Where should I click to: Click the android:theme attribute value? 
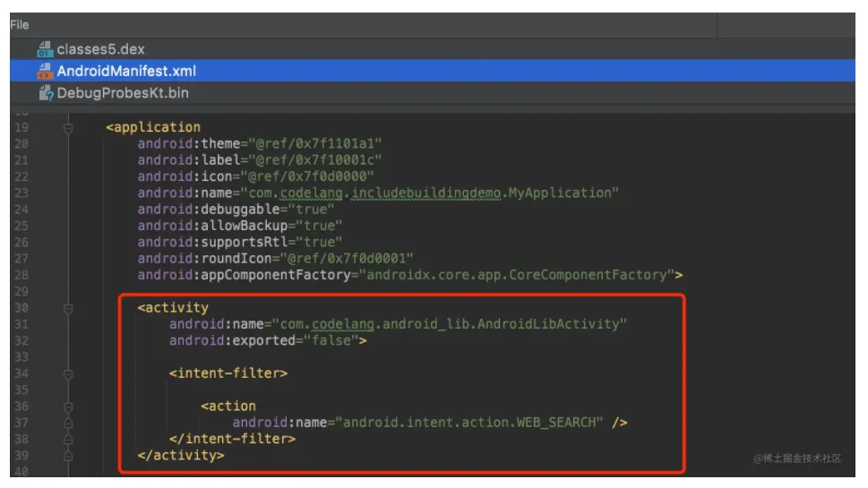point(315,144)
